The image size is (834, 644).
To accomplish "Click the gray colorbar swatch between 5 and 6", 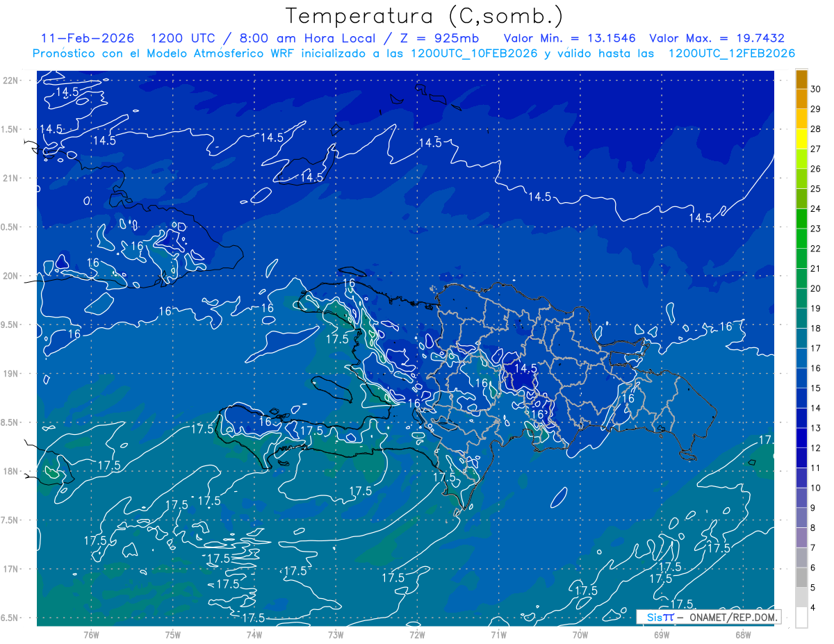I will (801, 578).
